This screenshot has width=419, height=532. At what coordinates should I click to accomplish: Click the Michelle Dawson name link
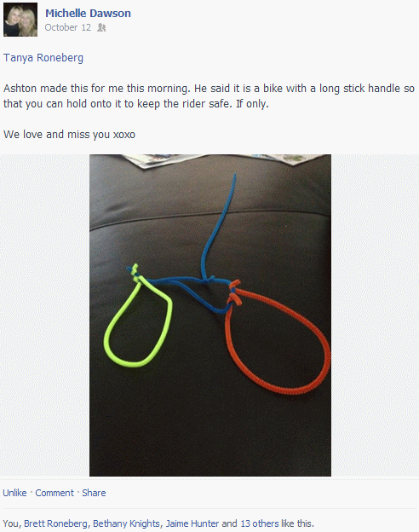click(88, 14)
